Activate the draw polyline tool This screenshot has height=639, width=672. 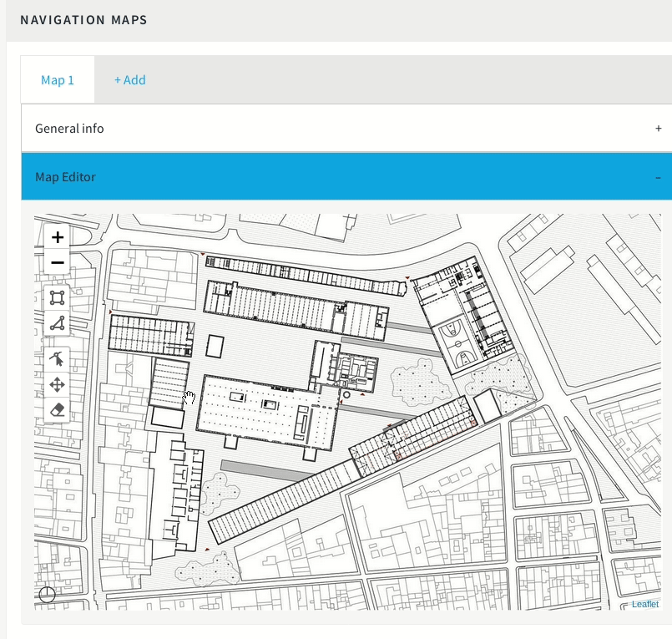[x=57, y=324]
